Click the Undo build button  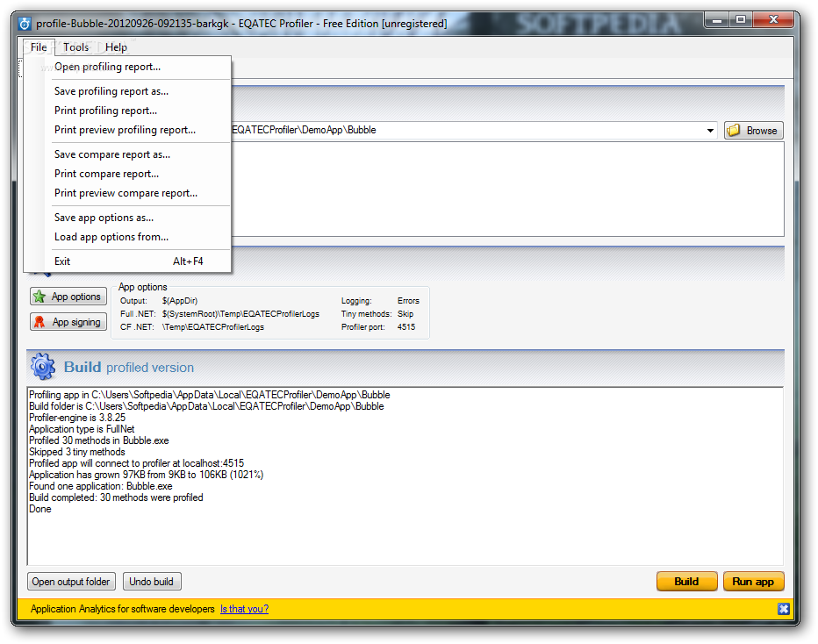tap(152, 582)
